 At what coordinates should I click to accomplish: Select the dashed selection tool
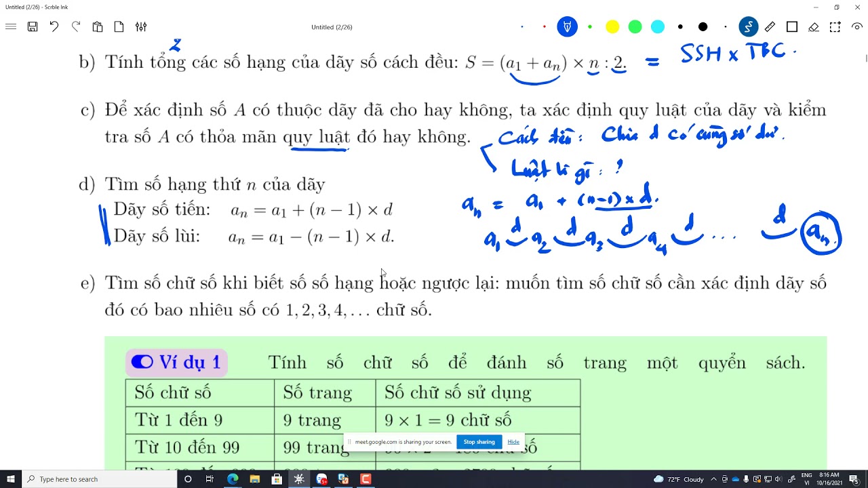pos(835,27)
